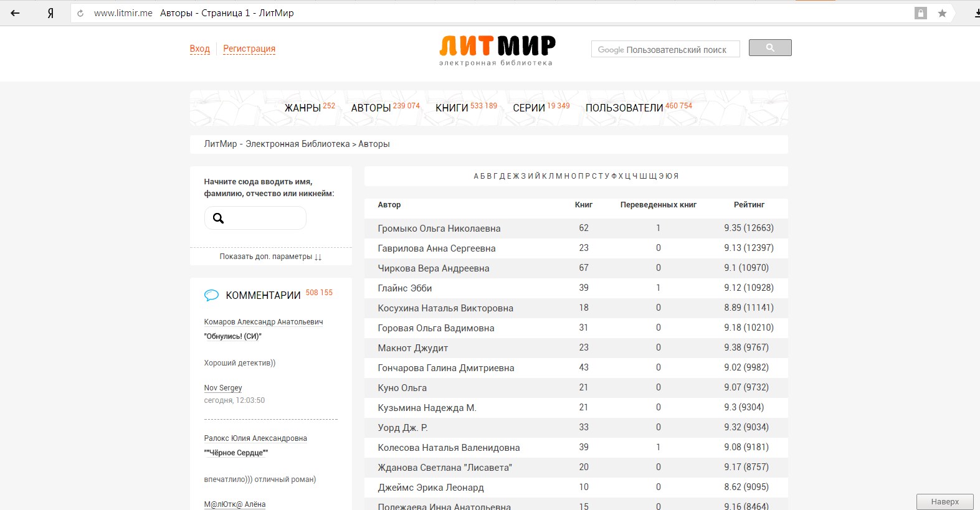Click the Наверх button
The width and height of the screenshot is (980, 510).
(x=944, y=502)
